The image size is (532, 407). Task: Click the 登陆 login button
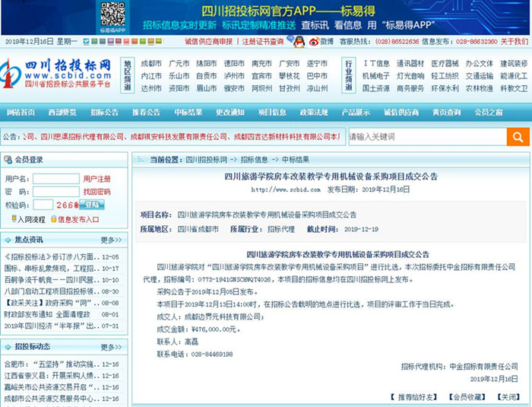click(x=92, y=205)
